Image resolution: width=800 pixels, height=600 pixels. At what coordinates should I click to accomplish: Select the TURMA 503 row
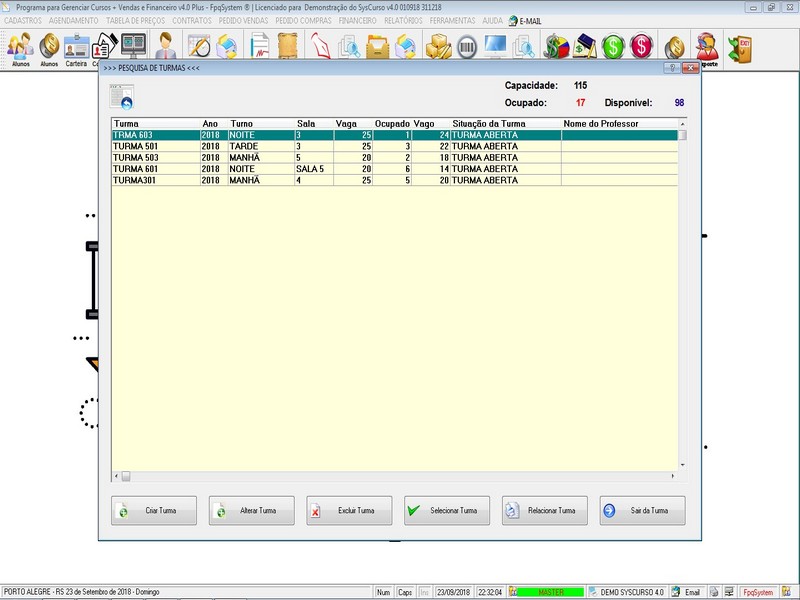point(395,158)
